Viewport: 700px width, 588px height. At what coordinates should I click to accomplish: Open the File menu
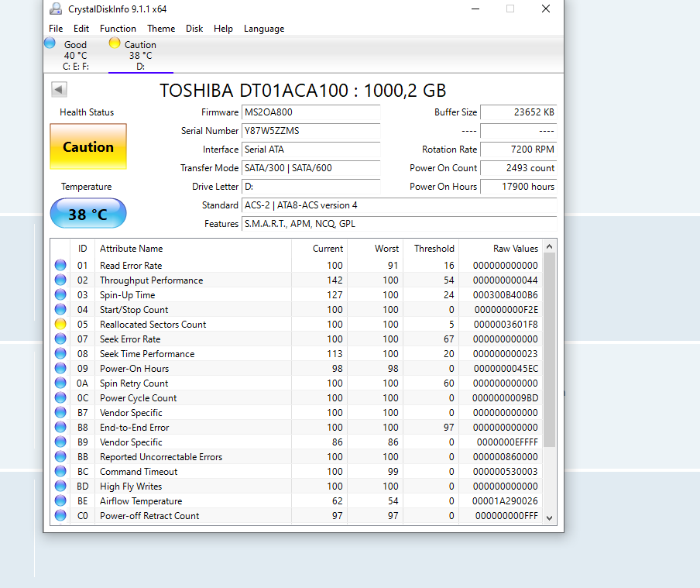pos(56,29)
